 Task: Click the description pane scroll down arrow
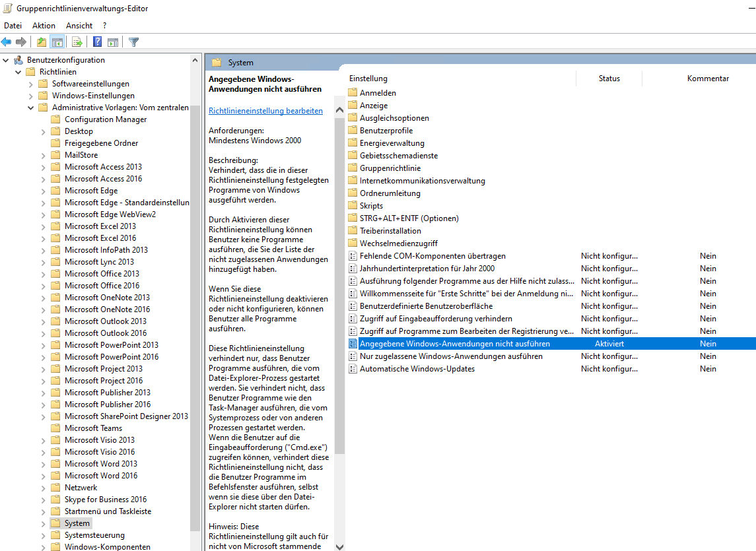pos(339,546)
